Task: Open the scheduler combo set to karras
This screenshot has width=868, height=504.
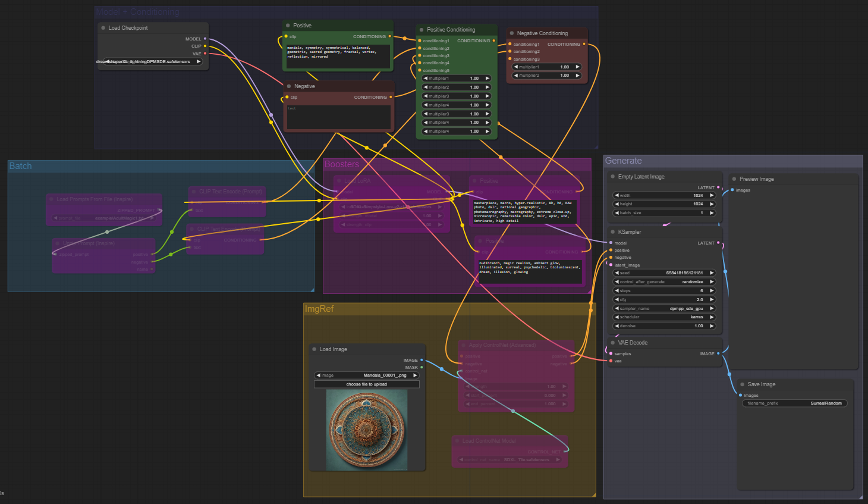Action: pyautogui.click(x=663, y=317)
